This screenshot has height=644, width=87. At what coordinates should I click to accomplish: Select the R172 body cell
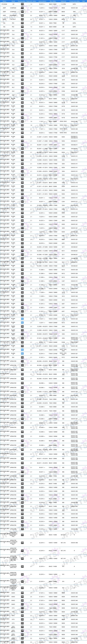point(63,357)
